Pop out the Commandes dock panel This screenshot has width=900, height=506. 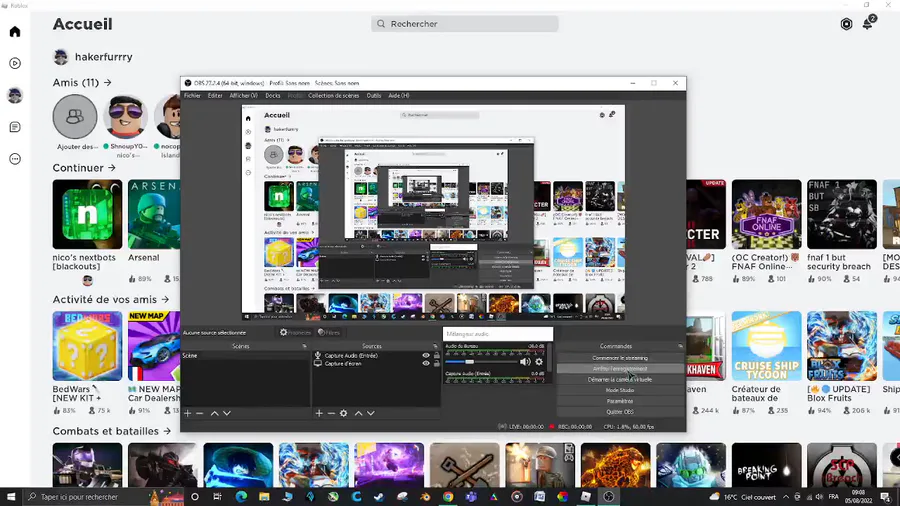680,347
